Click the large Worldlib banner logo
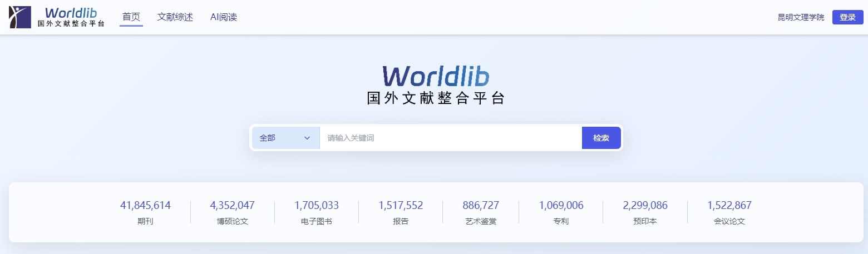Image resolution: width=868 pixels, height=254 pixels. point(436,86)
